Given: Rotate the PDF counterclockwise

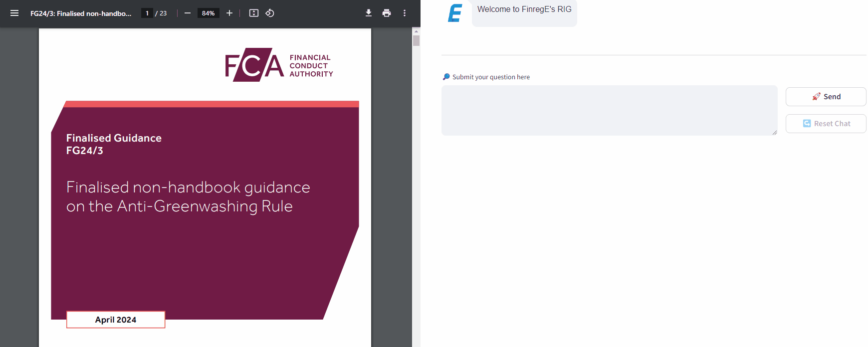Looking at the screenshot, I should (270, 13).
